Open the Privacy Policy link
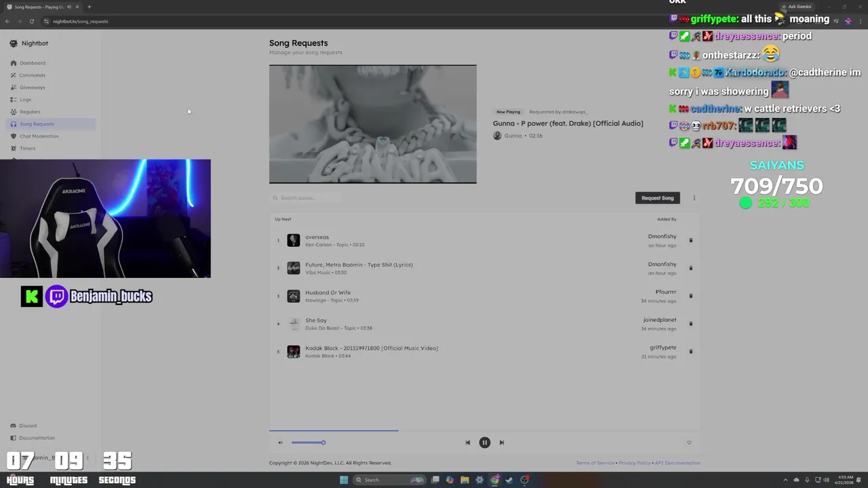 click(635, 463)
